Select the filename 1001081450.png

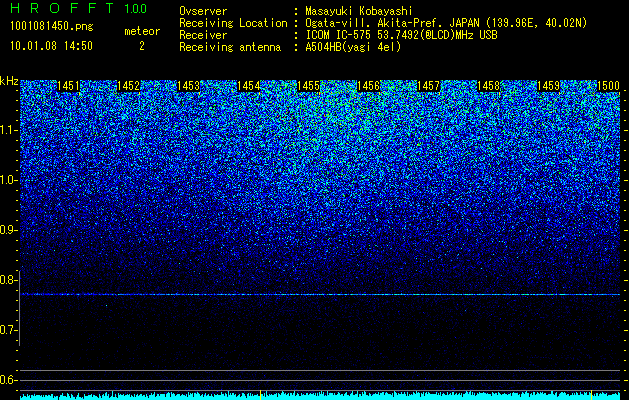[x=52, y=26]
